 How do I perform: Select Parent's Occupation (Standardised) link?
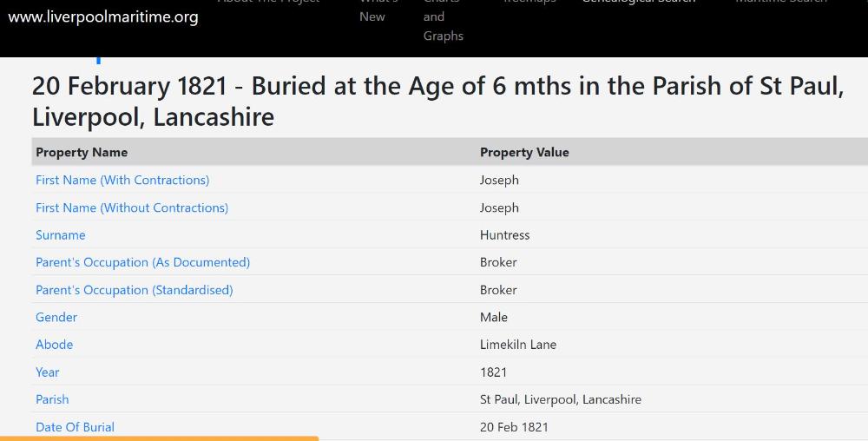coord(135,290)
